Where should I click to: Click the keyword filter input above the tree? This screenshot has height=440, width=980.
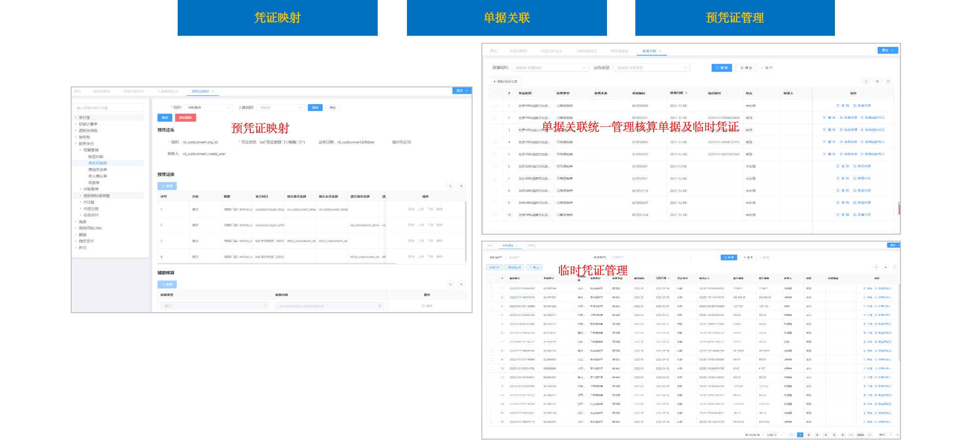coord(108,108)
